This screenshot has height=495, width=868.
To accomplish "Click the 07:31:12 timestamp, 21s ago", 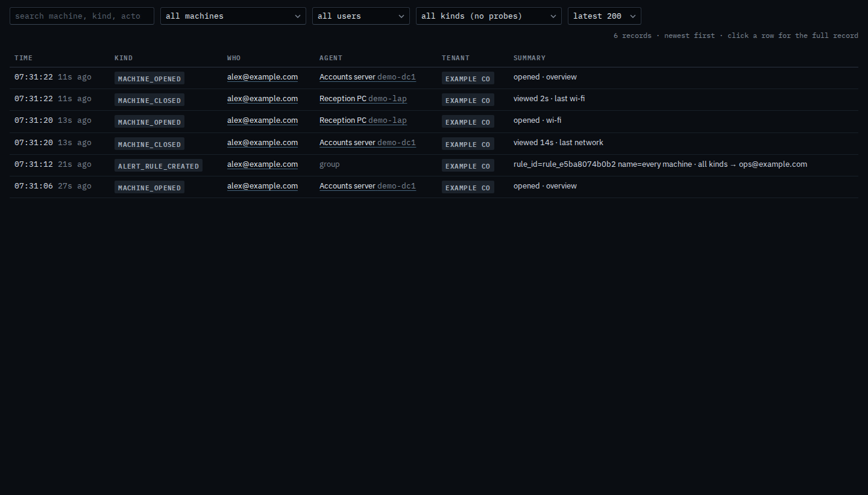I will (53, 164).
